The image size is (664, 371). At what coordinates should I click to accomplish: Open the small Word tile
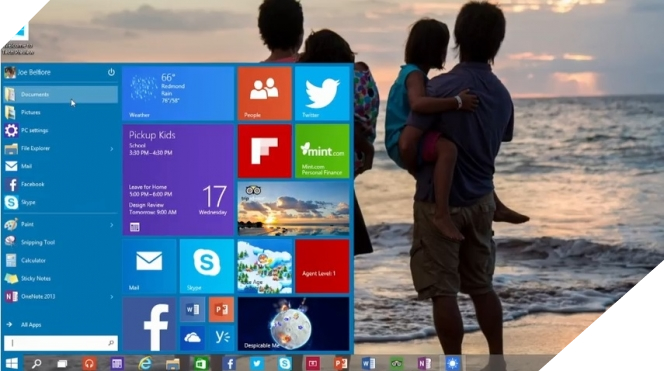[x=192, y=309]
